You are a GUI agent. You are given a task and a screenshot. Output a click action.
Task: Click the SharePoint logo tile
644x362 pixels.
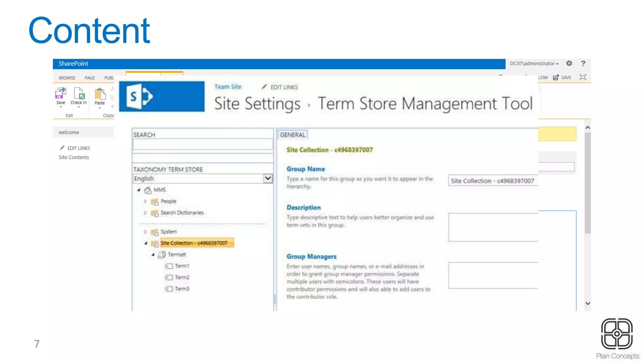(162, 96)
